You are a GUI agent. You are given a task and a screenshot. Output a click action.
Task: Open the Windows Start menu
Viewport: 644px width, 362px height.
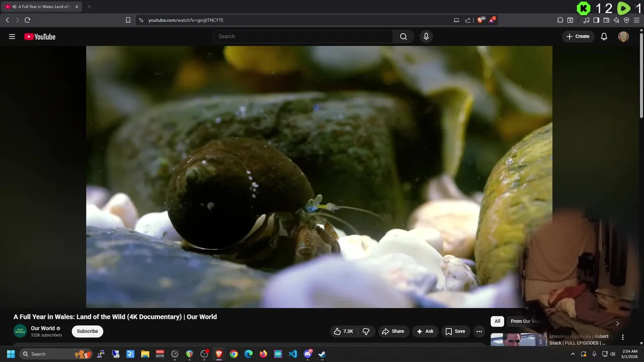10,354
